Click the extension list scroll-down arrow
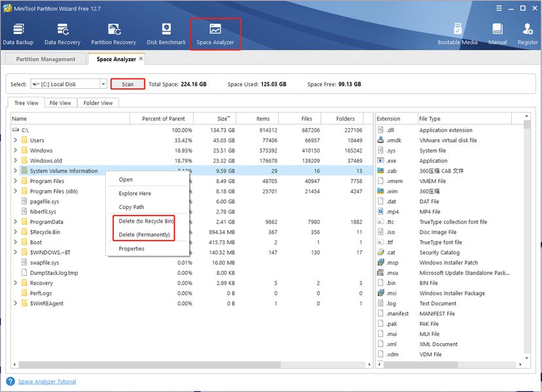This screenshot has width=542, height=392. point(527,358)
